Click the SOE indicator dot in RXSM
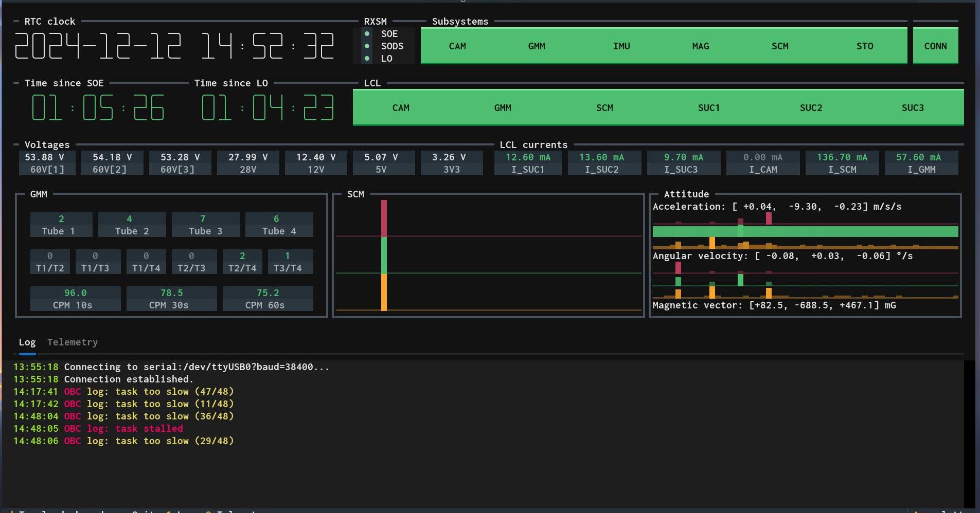The width and height of the screenshot is (980, 513). click(367, 34)
